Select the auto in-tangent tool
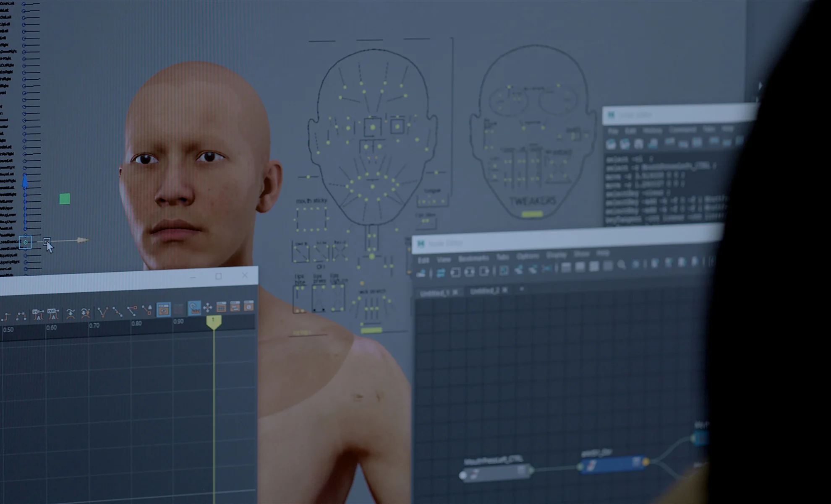831x504 pixels. tap(38, 314)
